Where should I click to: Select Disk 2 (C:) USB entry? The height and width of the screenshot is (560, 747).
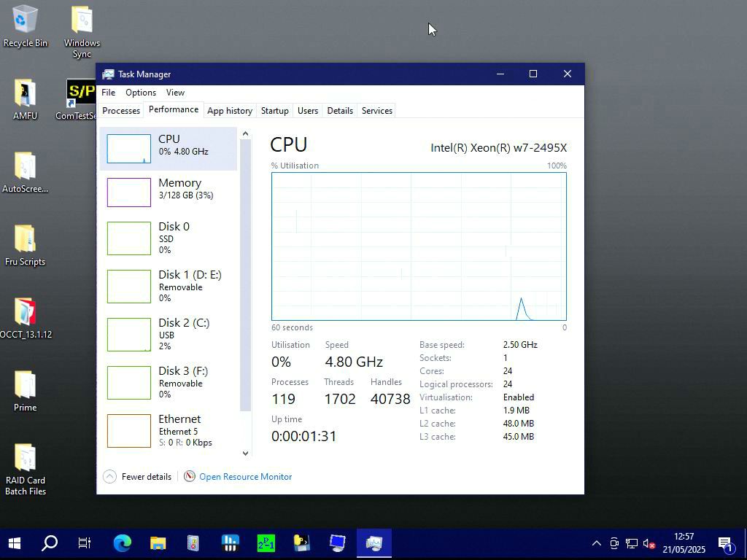click(x=169, y=334)
